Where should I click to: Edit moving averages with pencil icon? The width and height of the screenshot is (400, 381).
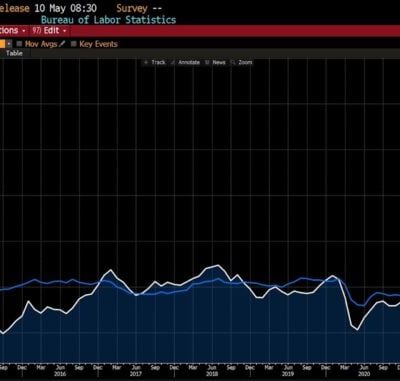(x=62, y=44)
